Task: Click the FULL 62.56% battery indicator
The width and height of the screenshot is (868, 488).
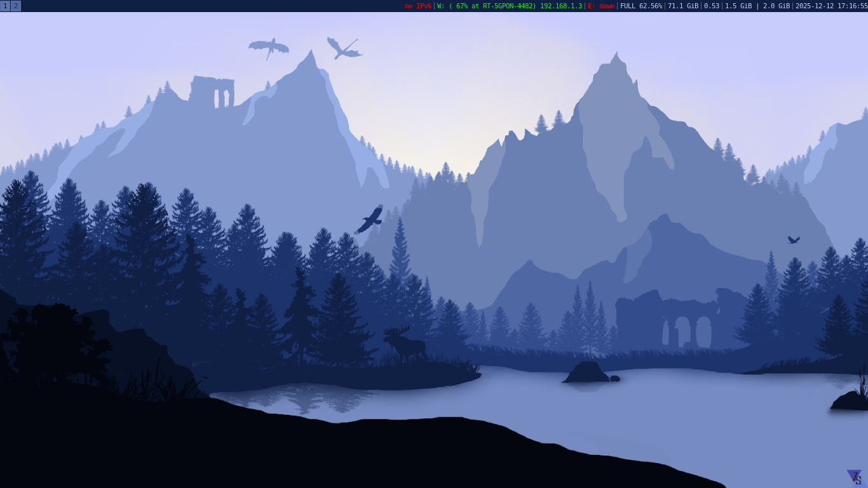Action: pyautogui.click(x=641, y=6)
